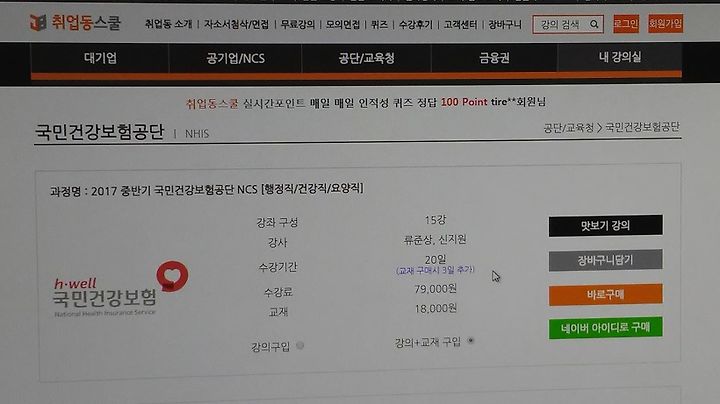The height and width of the screenshot is (404, 720).
Task: Open the 취업동 소개 menu
Action: pos(169,24)
